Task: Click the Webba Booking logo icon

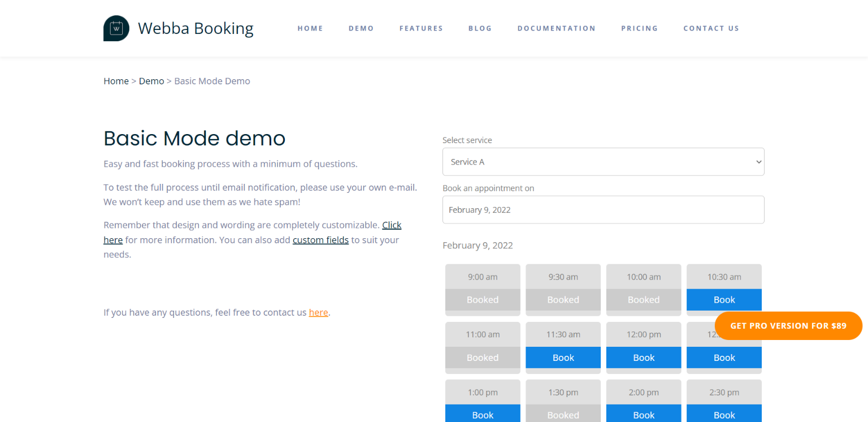Action: click(116, 28)
